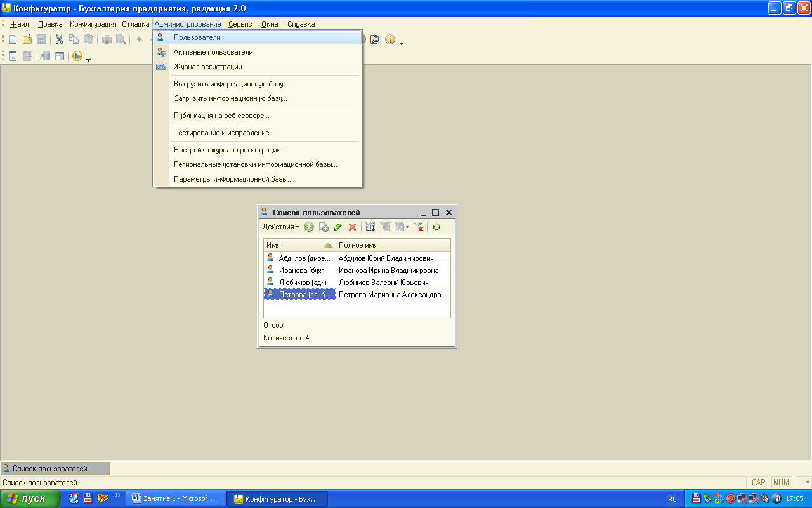Click the Undo arrow icon

pyautogui.click(x=140, y=39)
